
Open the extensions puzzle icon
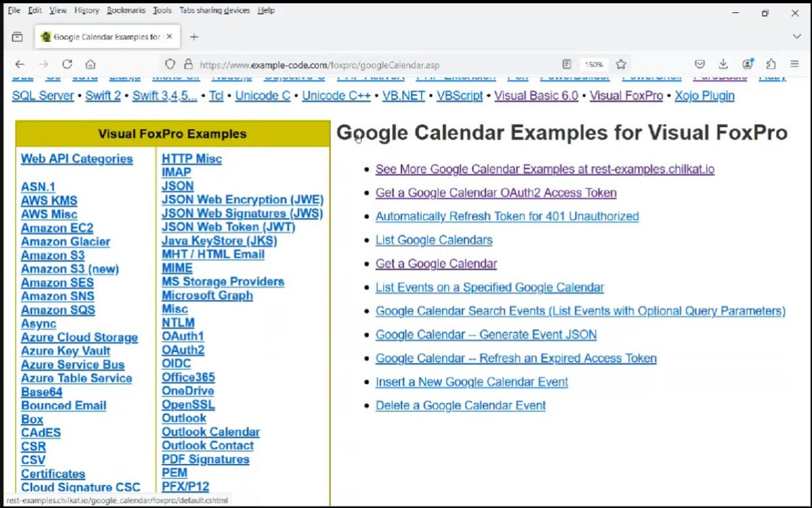click(771, 64)
